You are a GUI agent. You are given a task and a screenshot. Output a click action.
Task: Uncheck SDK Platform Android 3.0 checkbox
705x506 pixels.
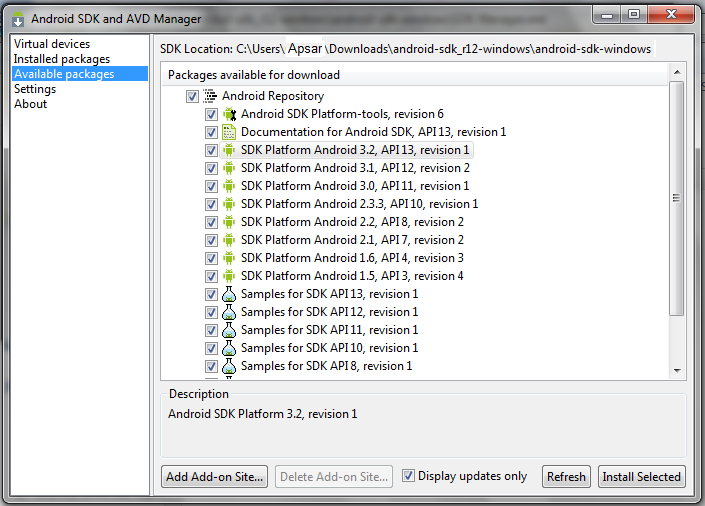[x=211, y=186]
